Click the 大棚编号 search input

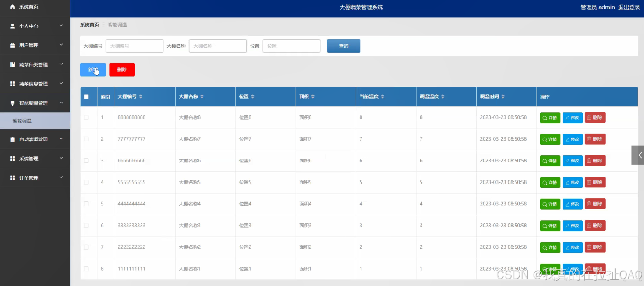coord(134,46)
